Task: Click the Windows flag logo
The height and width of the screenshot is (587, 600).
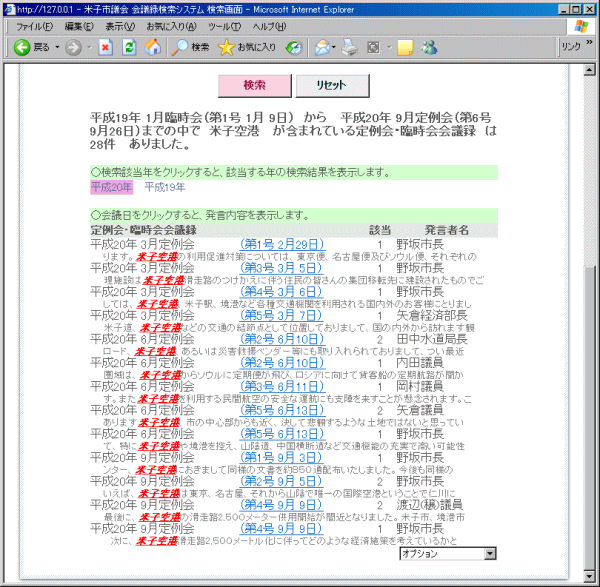Action: 581,26
